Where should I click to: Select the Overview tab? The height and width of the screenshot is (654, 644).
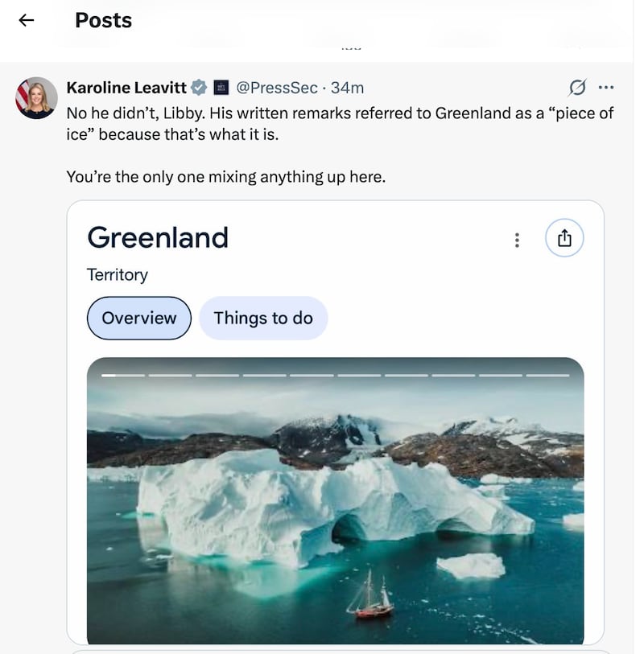(138, 318)
